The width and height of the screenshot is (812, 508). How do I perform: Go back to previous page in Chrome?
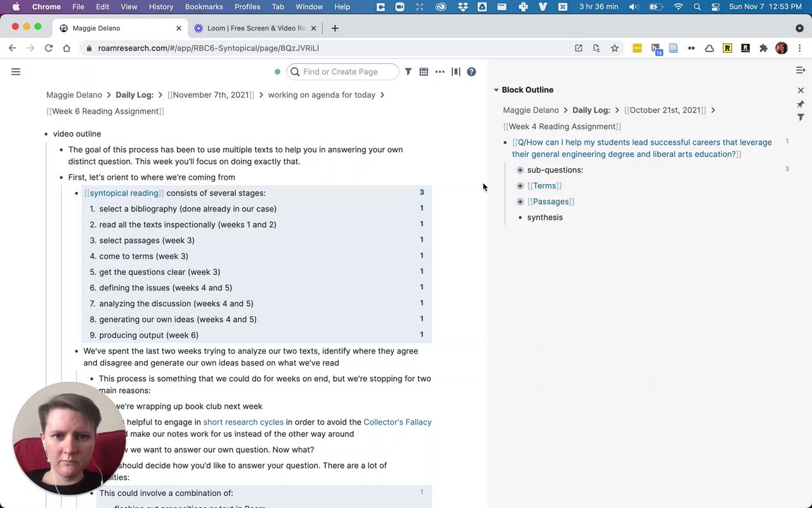12,48
